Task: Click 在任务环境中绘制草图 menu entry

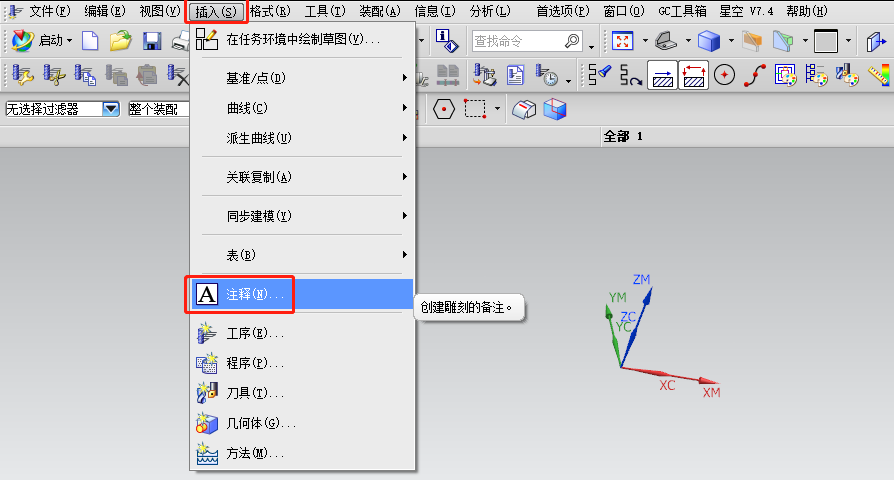Action: 302,40
